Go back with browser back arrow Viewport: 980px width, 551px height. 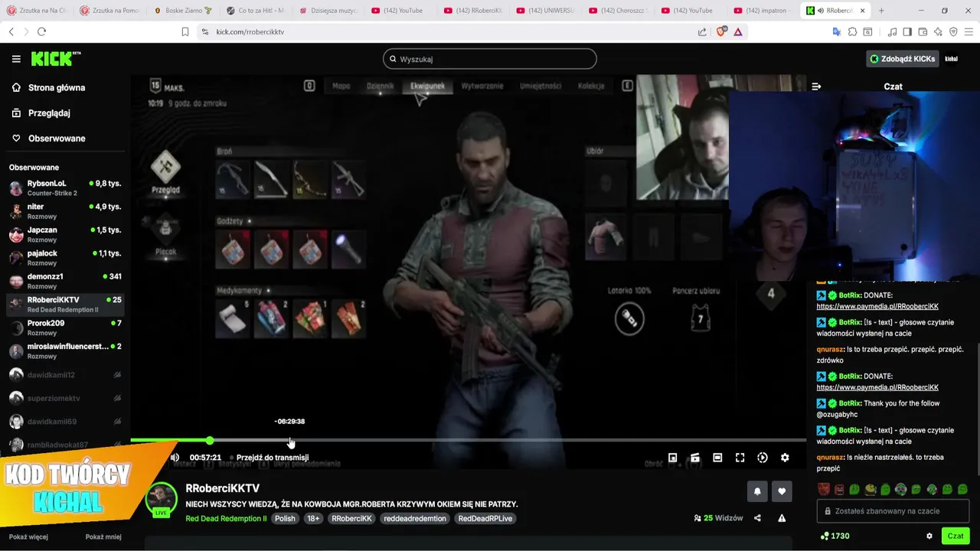coord(11,31)
